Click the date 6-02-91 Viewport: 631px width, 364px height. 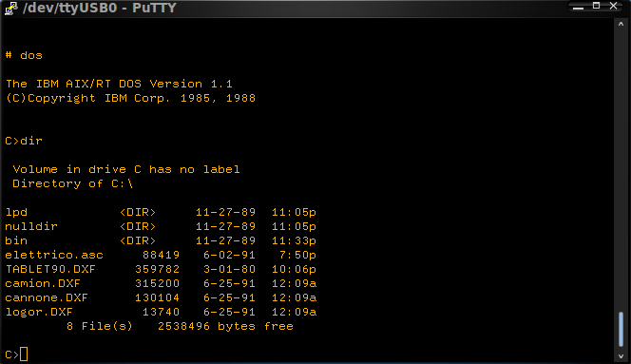(x=229, y=255)
